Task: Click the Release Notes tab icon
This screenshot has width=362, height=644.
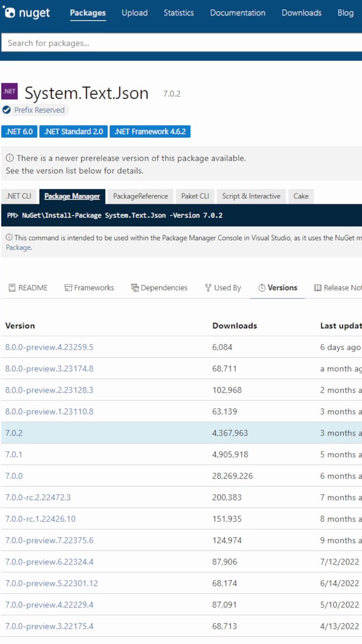Action: (x=318, y=288)
